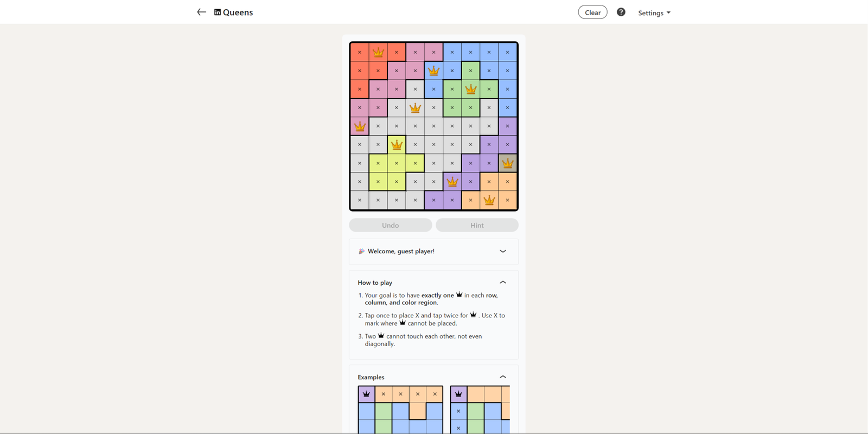Click the top-left corner red cell

(360, 53)
